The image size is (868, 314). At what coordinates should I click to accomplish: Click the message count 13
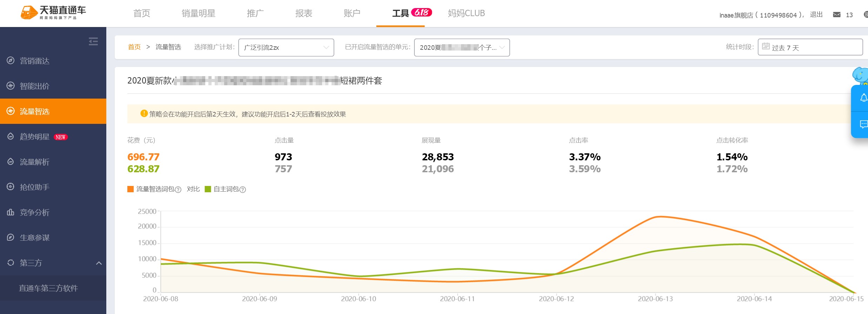click(849, 15)
